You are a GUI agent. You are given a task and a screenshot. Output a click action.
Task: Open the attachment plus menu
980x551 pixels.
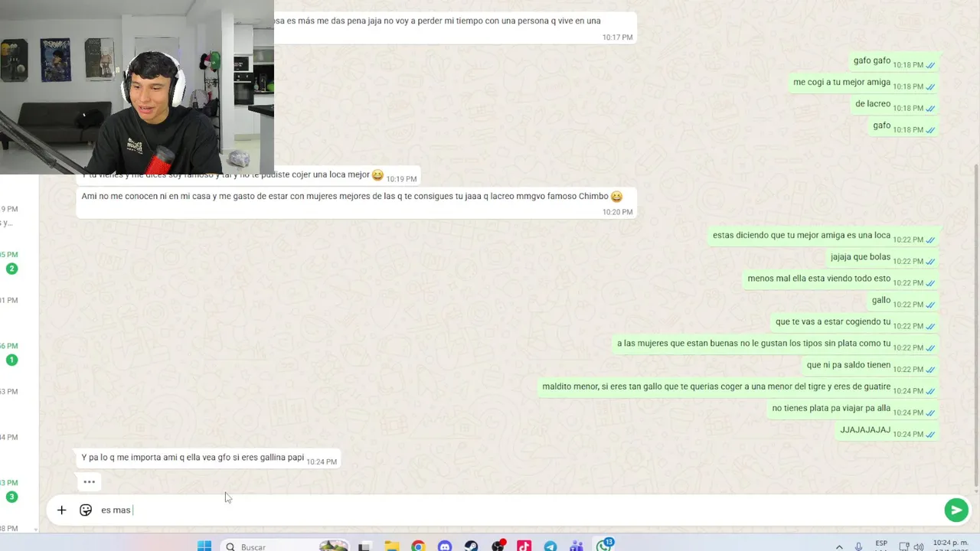click(61, 510)
